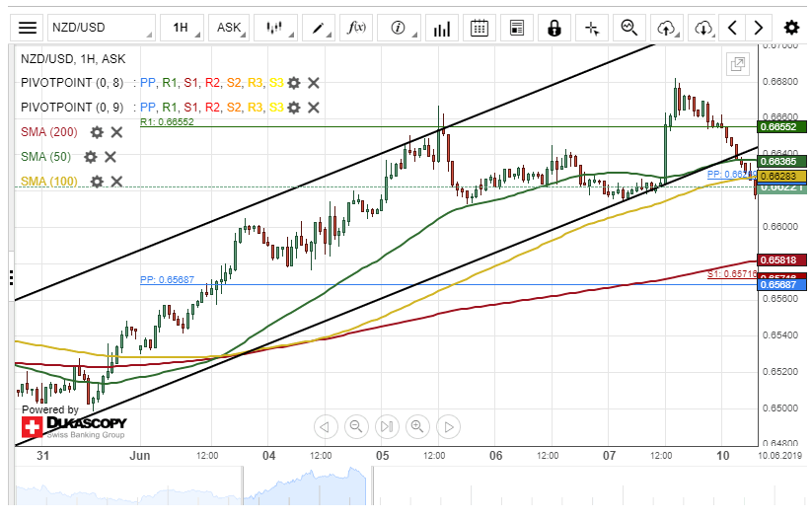
Task: Expand the 1H timeframe dropdown
Action: 181,28
